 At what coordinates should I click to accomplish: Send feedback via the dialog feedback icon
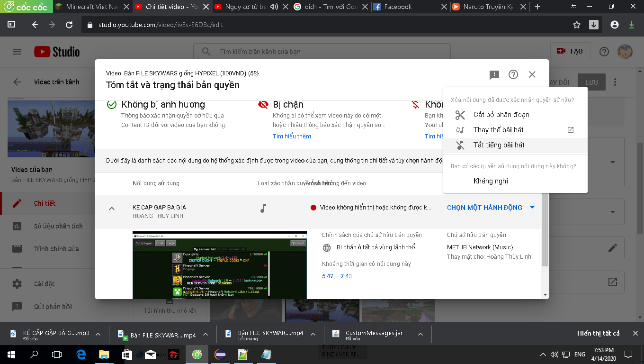pyautogui.click(x=494, y=75)
